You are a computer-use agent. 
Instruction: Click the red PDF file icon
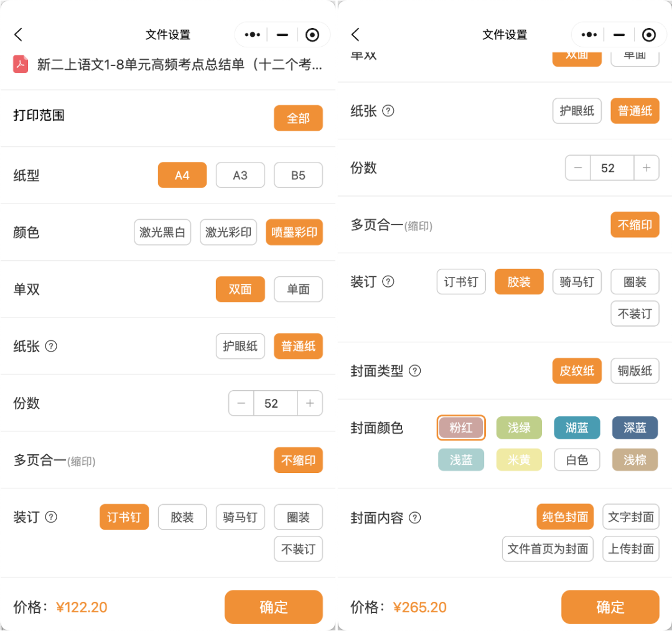click(x=21, y=64)
